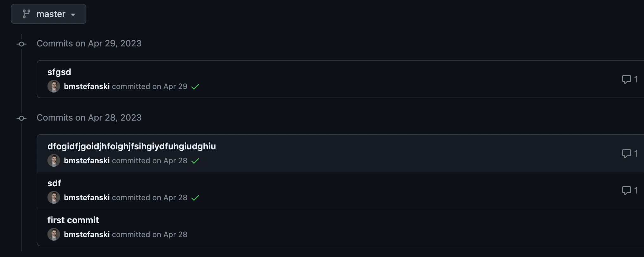644x257 pixels.
Task: Open the check status icon on the dfogidfjgoidjhfoighjfsihgiydfuhgiudghiu commit
Action: point(195,161)
